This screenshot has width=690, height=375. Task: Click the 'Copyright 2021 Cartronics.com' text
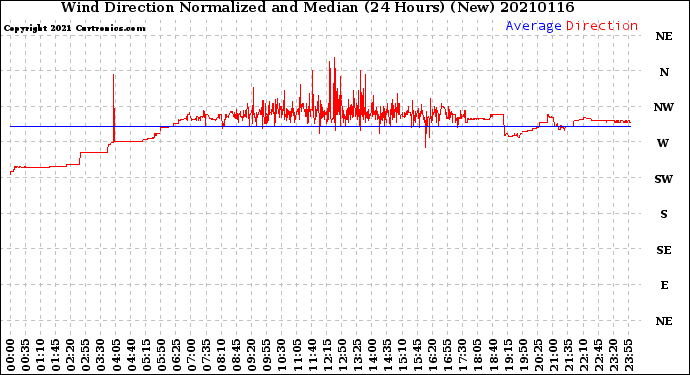(x=74, y=28)
